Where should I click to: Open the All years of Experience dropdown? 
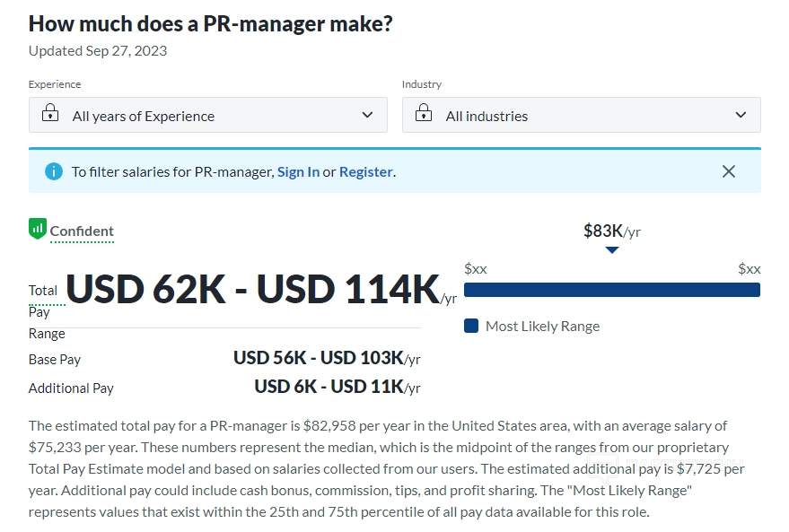click(x=208, y=115)
